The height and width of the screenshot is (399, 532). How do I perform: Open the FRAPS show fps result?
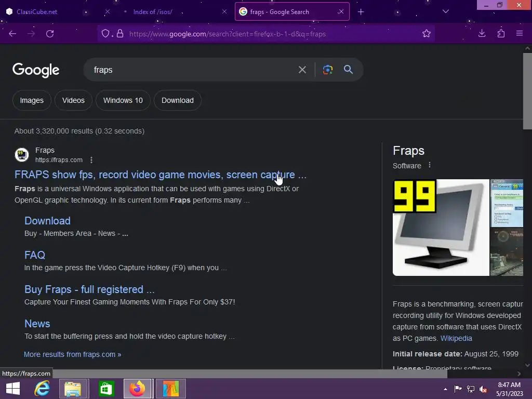pyautogui.click(x=160, y=175)
